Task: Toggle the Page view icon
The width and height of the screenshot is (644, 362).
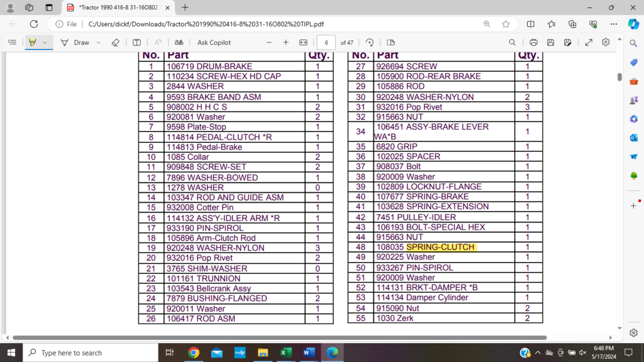Action: coord(391,42)
